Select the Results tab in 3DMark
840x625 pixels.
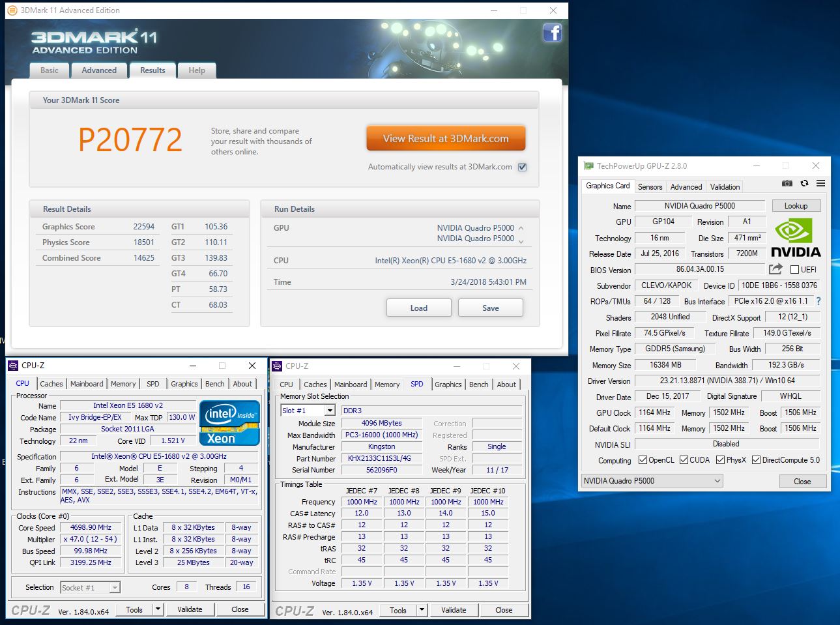coord(152,70)
